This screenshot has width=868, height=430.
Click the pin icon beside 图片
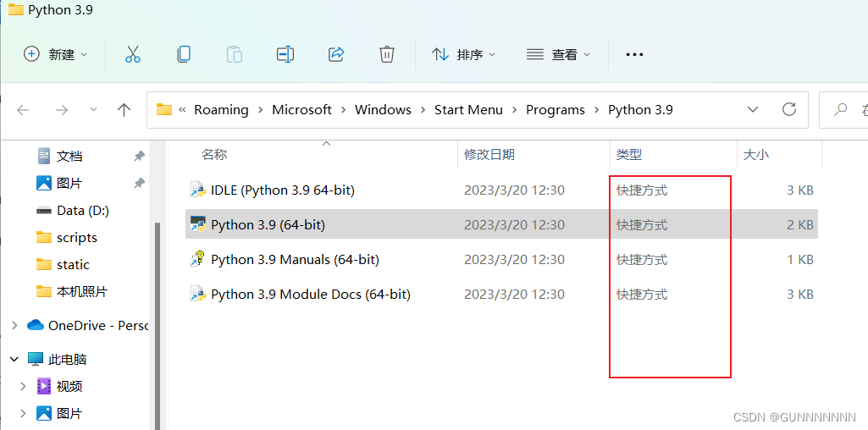coord(140,183)
